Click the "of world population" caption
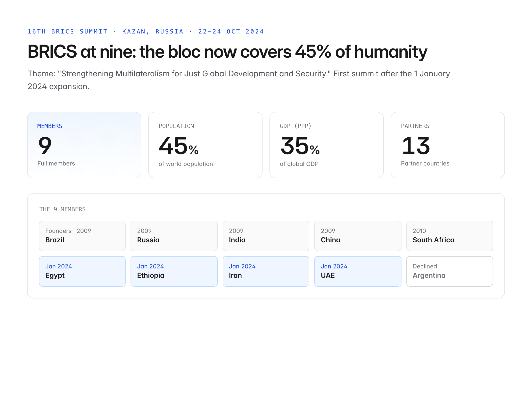This screenshot has width=532, height=394. (186, 164)
